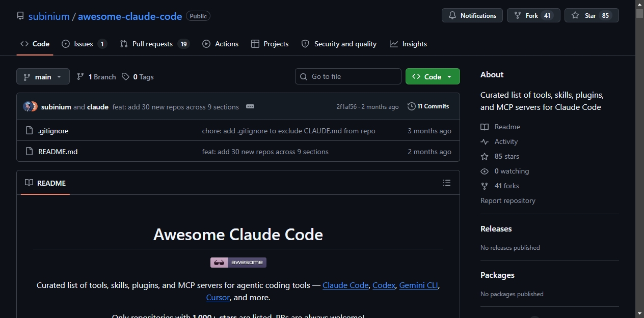644x318 pixels.
Task: Open Readme link in About sidebar
Action: coord(500,127)
